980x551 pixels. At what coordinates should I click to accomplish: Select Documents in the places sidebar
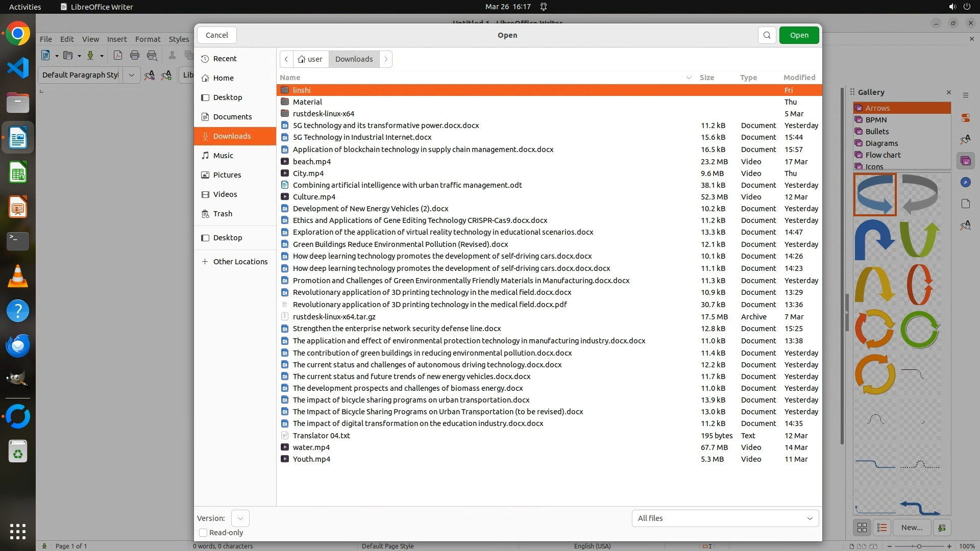[x=232, y=117]
